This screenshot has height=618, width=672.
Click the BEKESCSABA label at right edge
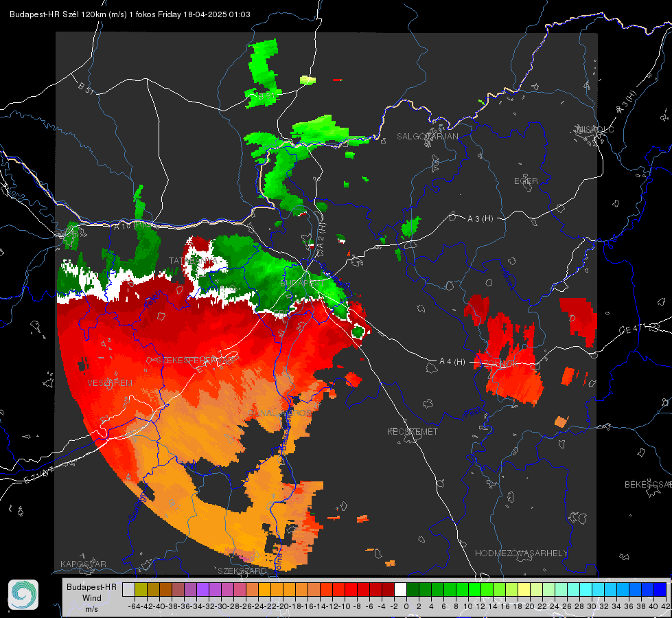[x=648, y=484]
